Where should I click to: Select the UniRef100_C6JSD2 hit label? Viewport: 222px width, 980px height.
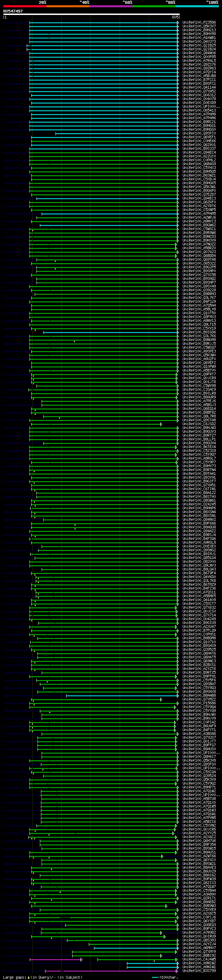point(199,424)
